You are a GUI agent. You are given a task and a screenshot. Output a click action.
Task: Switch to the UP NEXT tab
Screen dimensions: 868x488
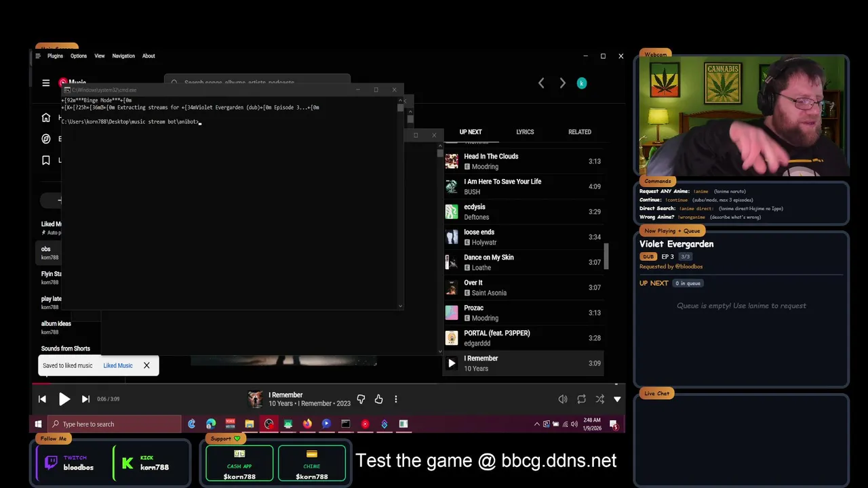point(471,132)
